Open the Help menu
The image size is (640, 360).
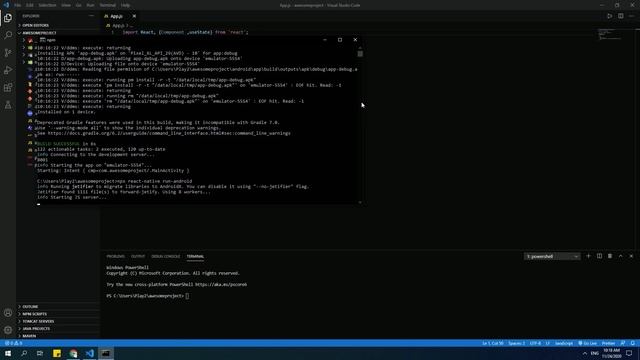tap(126, 5)
